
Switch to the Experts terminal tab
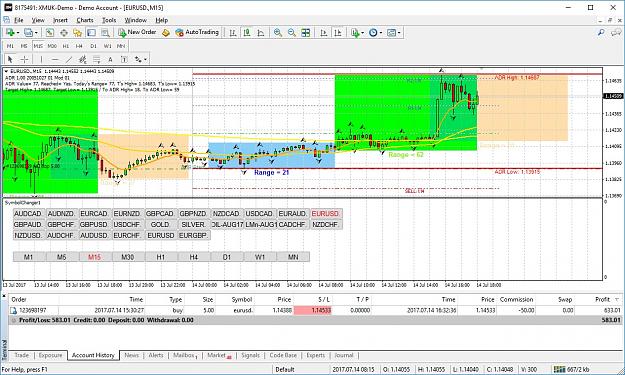(x=316, y=355)
